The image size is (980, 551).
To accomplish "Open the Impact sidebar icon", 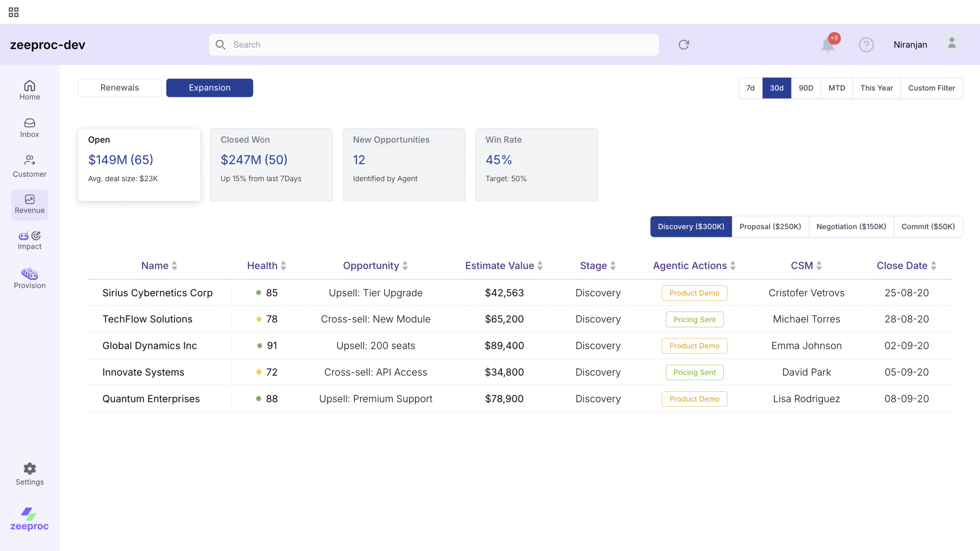I will point(29,240).
